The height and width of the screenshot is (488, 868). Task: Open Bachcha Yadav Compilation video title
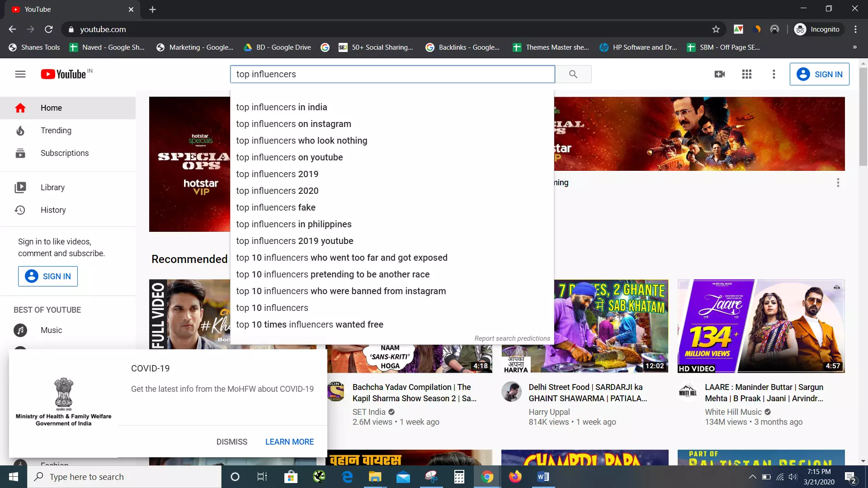[414, 393]
